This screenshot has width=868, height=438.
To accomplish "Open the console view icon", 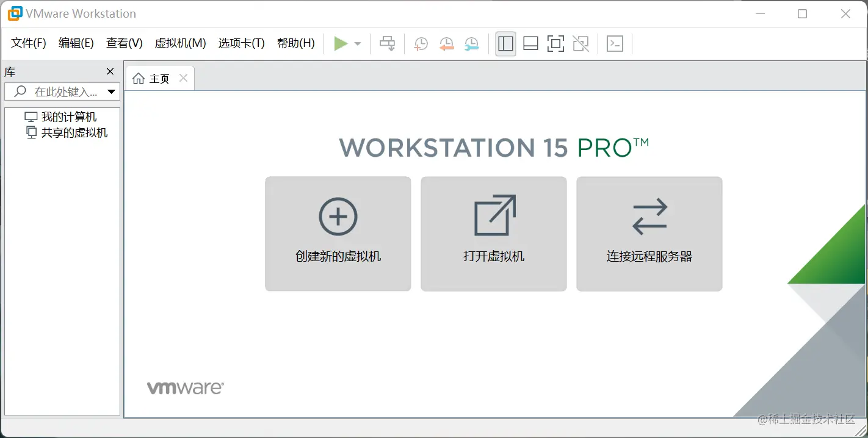I will 615,44.
